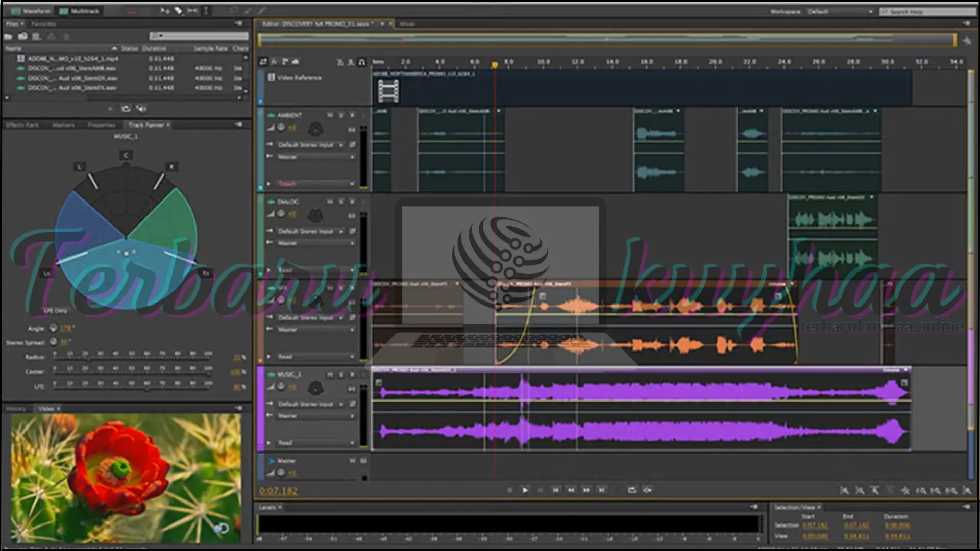Click the Rewind button in transport
Image resolution: width=980 pixels, height=551 pixels.
click(x=571, y=490)
